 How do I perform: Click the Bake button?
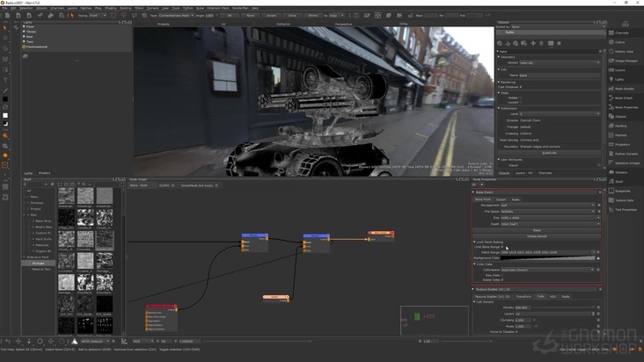coord(536,230)
